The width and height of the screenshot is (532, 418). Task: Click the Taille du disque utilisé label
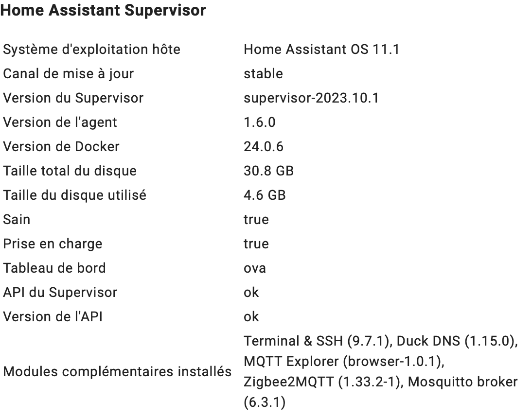coord(74,195)
